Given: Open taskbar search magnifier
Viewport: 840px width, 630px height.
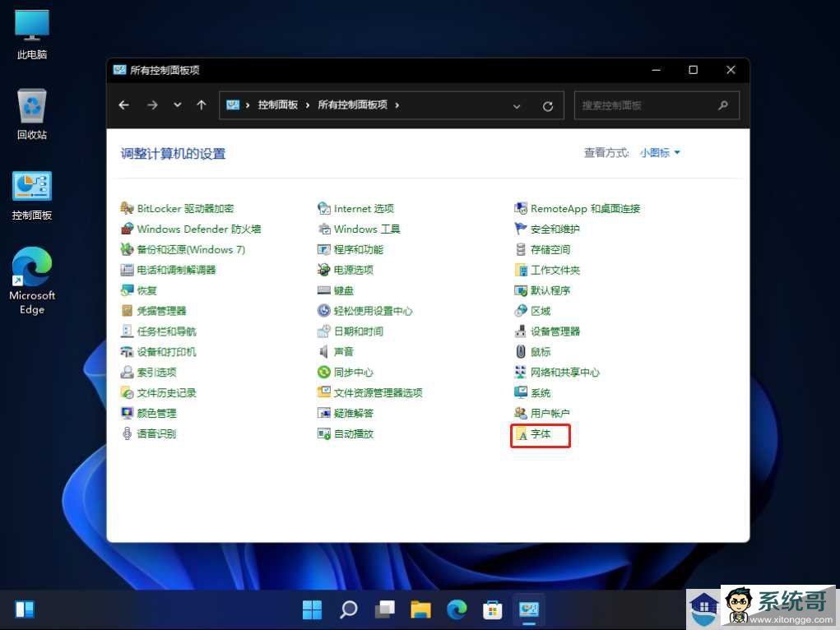Looking at the screenshot, I should [349, 609].
